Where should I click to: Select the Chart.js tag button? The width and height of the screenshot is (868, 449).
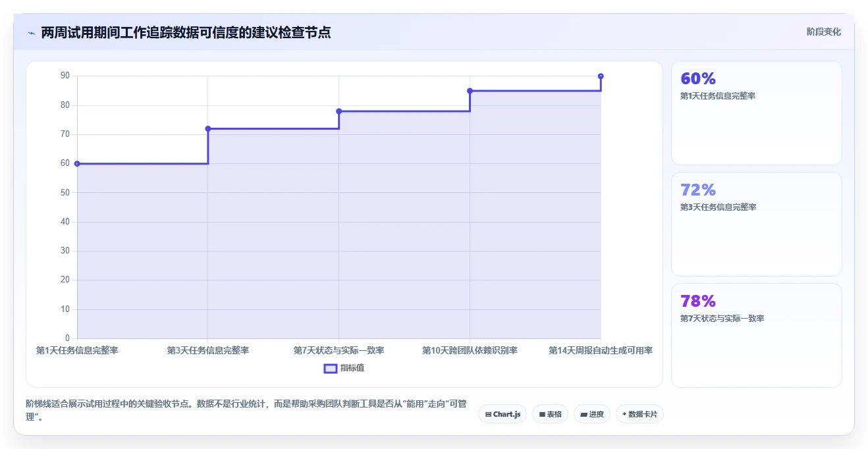pos(502,414)
